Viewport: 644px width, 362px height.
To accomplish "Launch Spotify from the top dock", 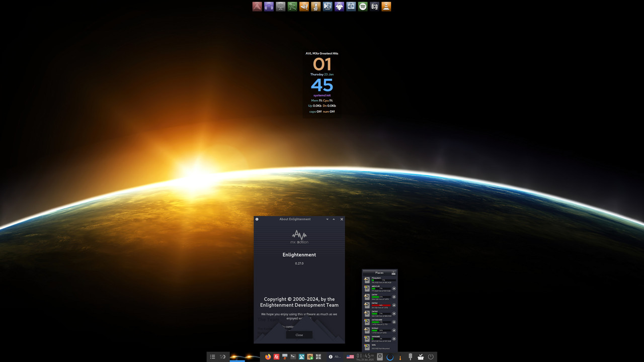I will tap(363, 7).
